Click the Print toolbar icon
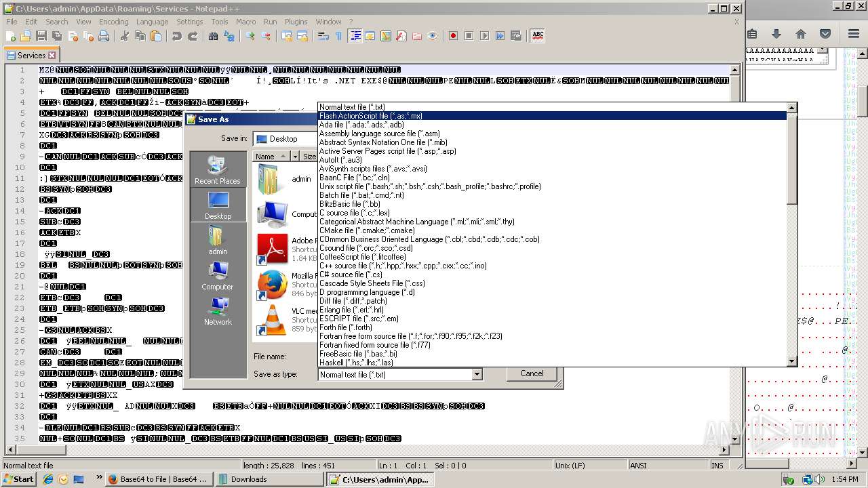Image resolution: width=868 pixels, height=488 pixels. [104, 36]
